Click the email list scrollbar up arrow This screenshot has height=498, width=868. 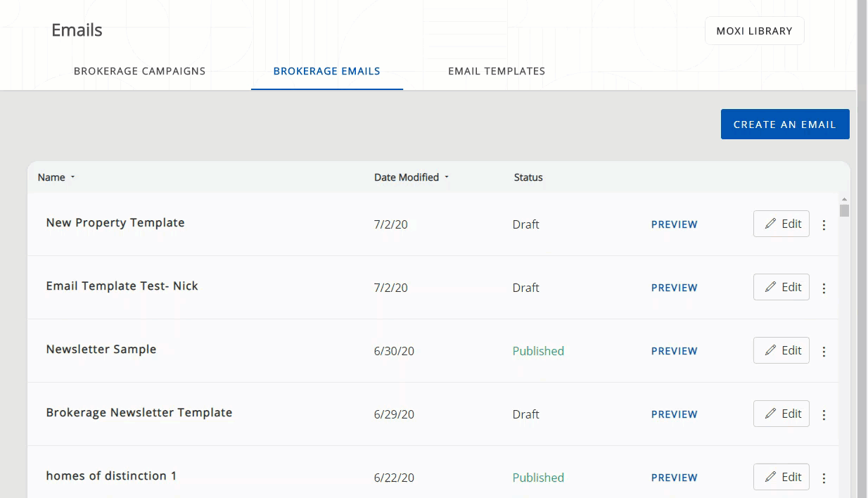[x=845, y=200]
